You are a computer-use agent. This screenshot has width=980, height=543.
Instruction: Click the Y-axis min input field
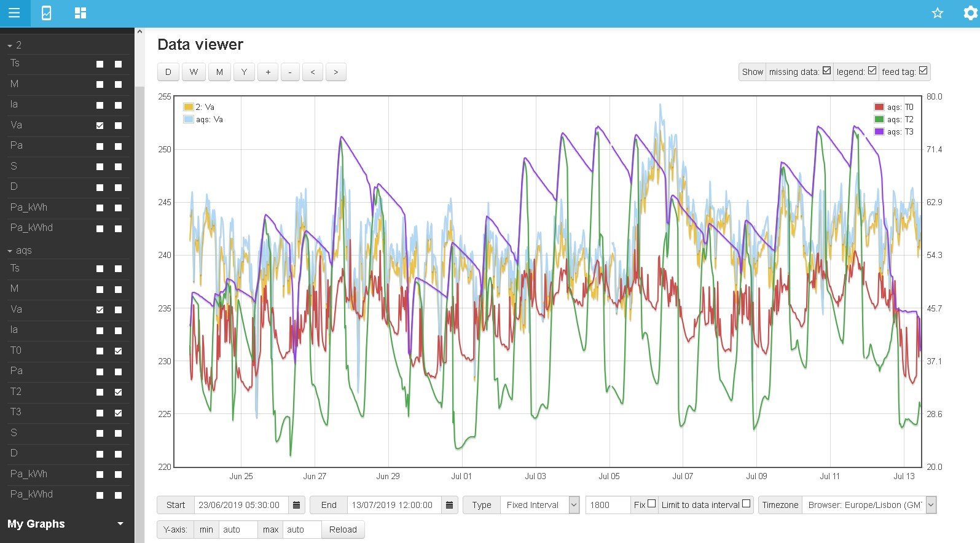click(238, 529)
